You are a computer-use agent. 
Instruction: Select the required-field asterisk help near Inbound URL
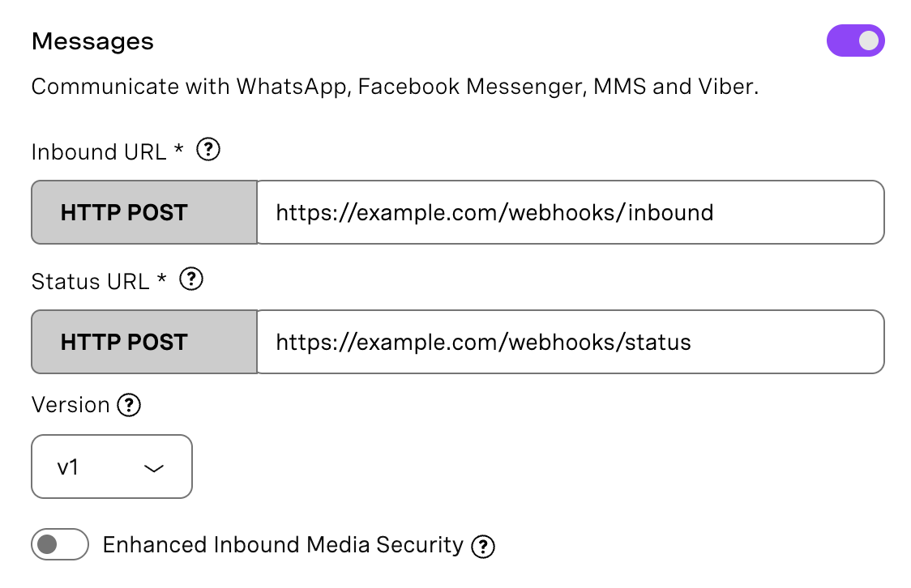pos(208,150)
